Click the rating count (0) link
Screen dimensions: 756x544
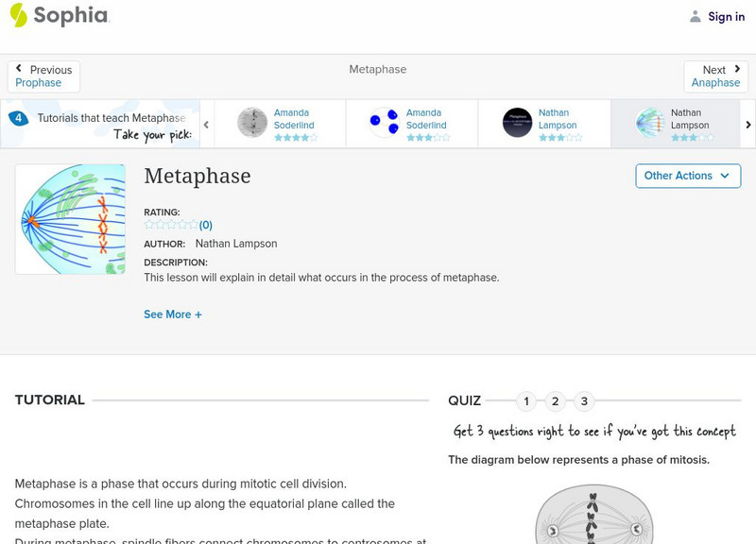point(205,225)
